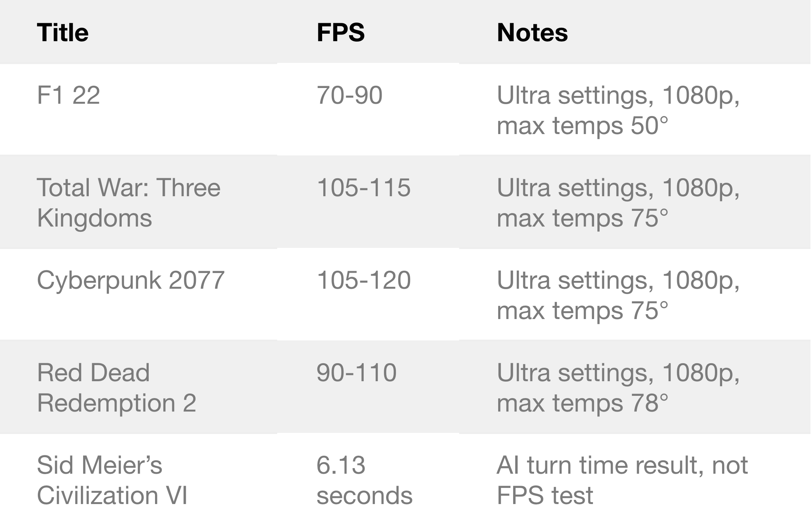Viewport: 812px width, 531px height.
Task: Click the notes mentioning max temps 78°
Action: 618,388
